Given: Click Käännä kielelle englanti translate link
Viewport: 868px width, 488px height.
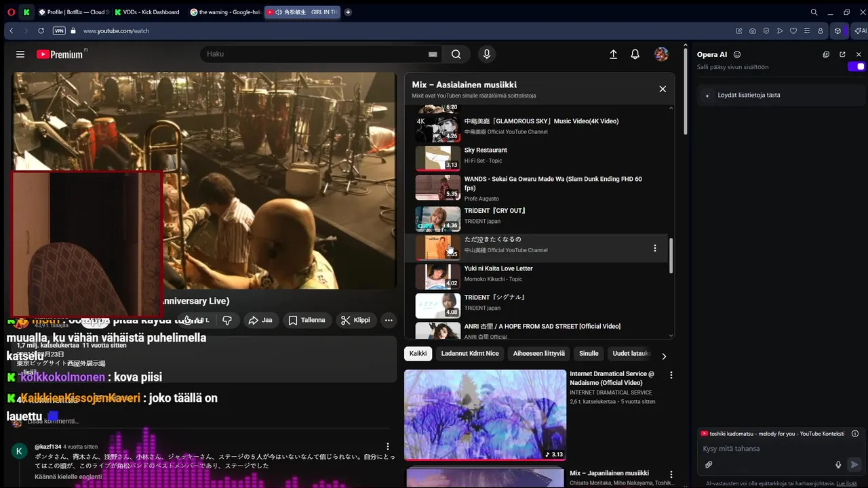Looking at the screenshot, I should click(68, 477).
